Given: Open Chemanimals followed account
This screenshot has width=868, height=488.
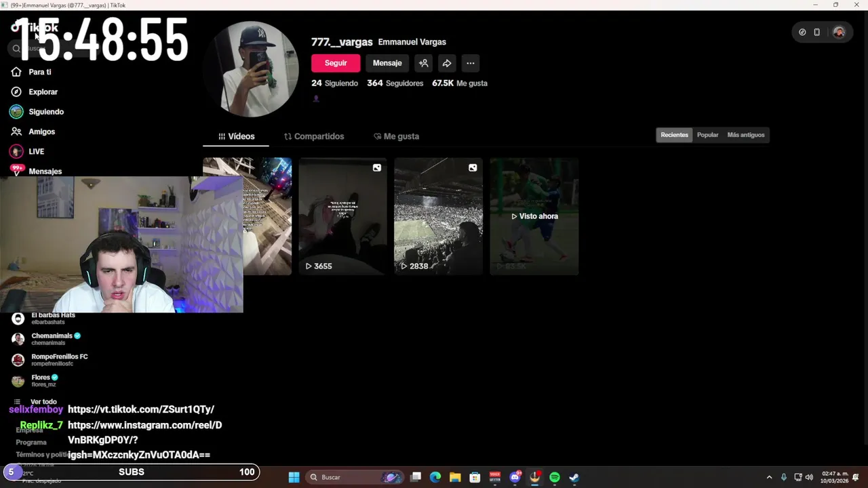Looking at the screenshot, I should 47,339.
